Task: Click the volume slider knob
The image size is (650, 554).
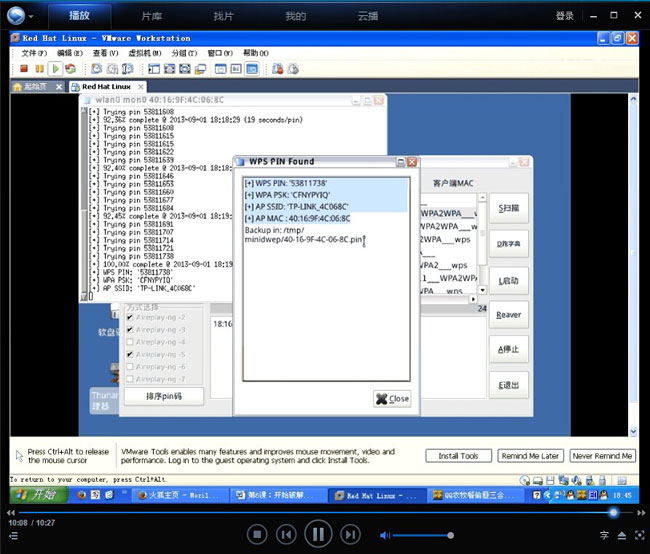Action: (x=451, y=535)
